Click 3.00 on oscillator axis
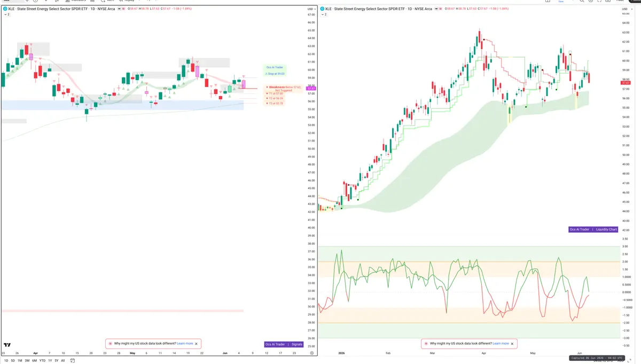This screenshot has width=641, height=364. click(x=625, y=247)
